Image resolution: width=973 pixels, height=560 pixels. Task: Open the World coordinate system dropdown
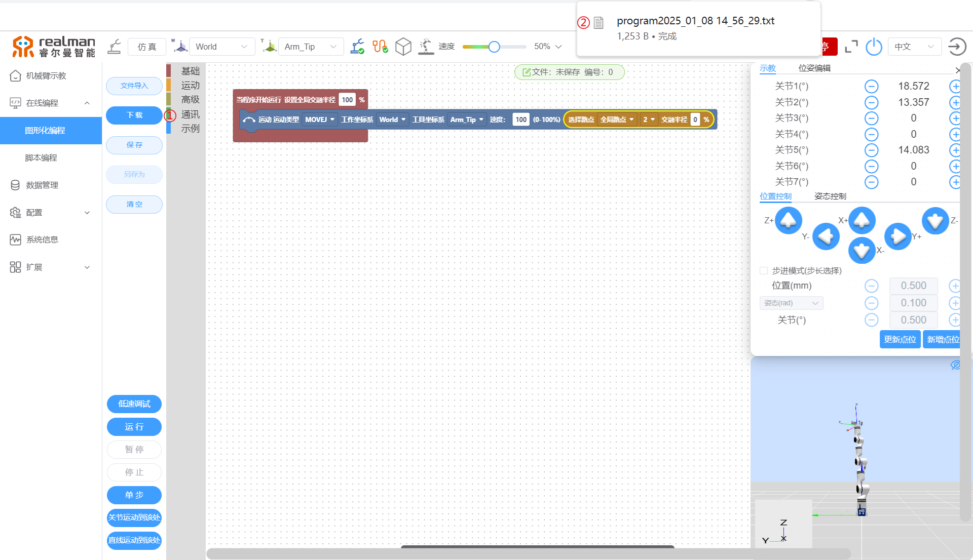pyautogui.click(x=221, y=47)
